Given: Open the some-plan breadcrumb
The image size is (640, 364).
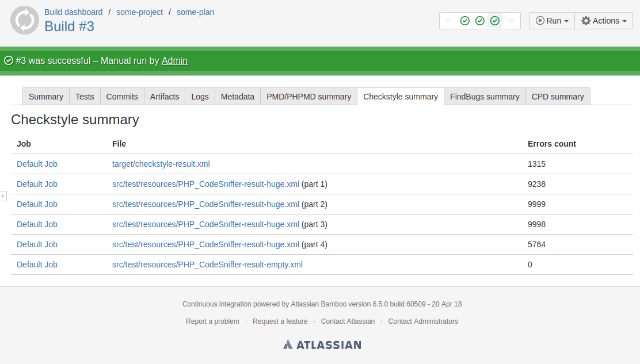Looking at the screenshot, I should (x=196, y=12).
